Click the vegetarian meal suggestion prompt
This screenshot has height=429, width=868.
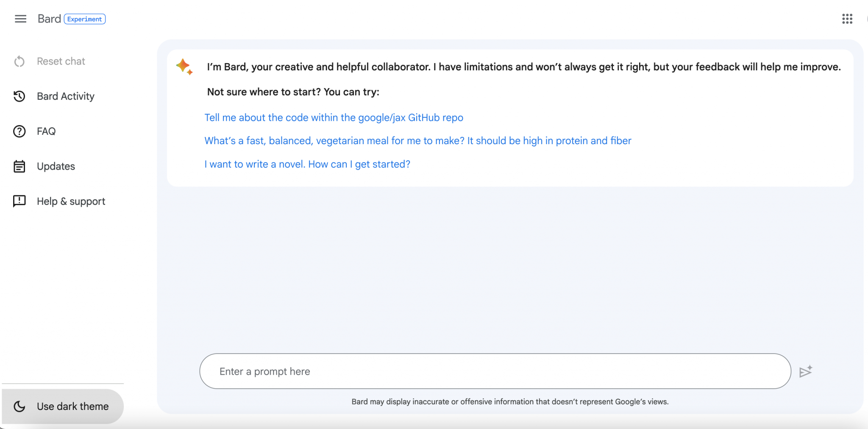(x=417, y=141)
